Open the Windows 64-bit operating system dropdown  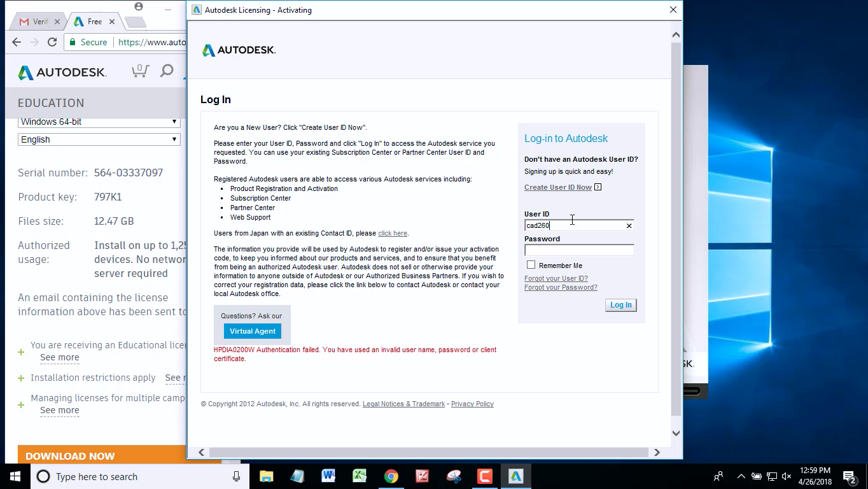pyautogui.click(x=99, y=122)
